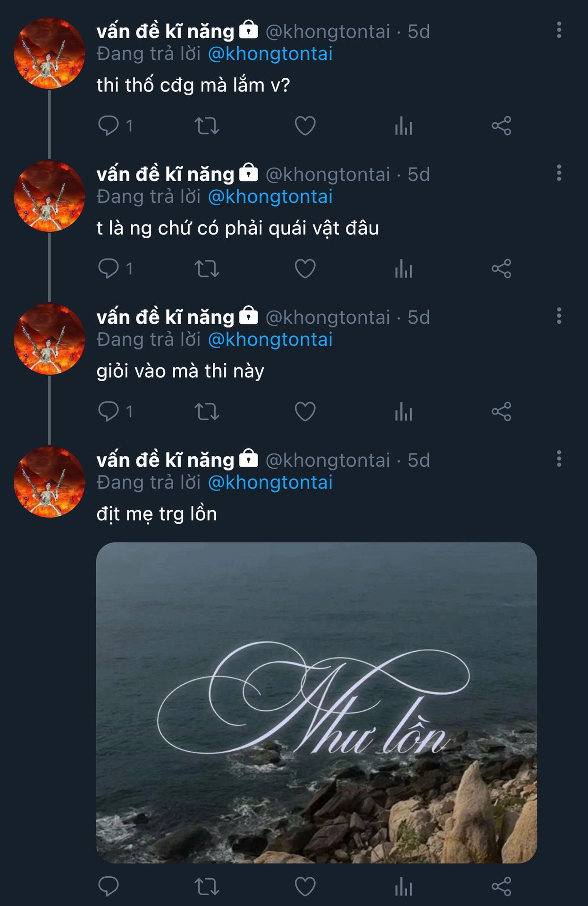
Task: Retweet the 'quái vật đâu' tweet
Action: [x=207, y=269]
